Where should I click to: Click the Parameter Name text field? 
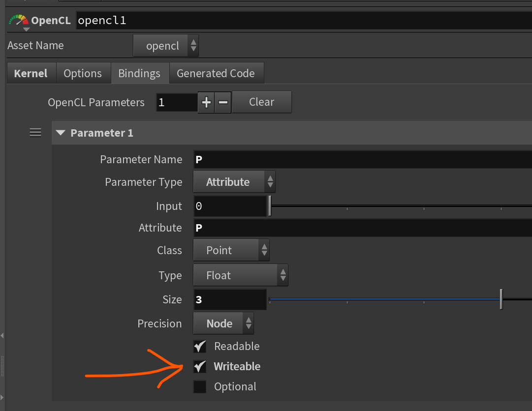pos(362,160)
